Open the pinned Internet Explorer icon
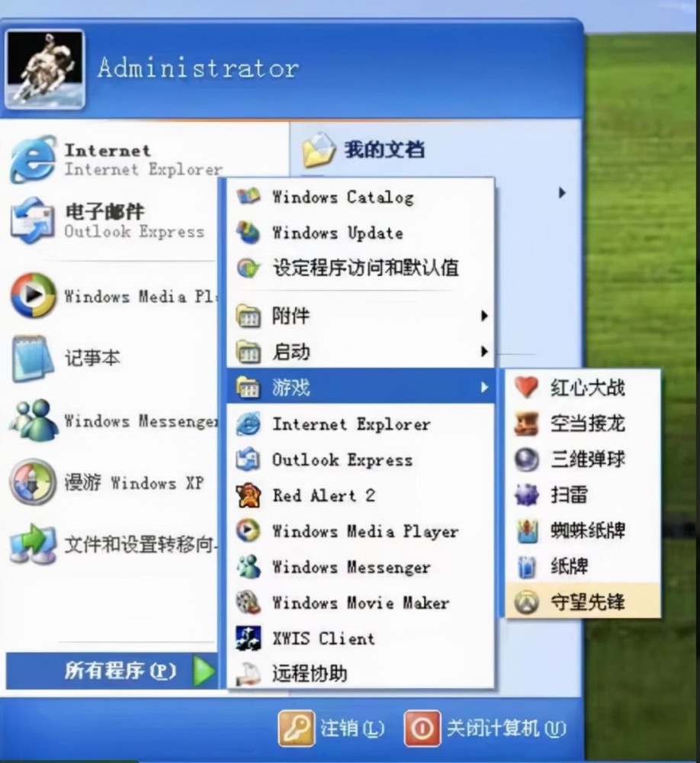700x763 pixels. 33,159
